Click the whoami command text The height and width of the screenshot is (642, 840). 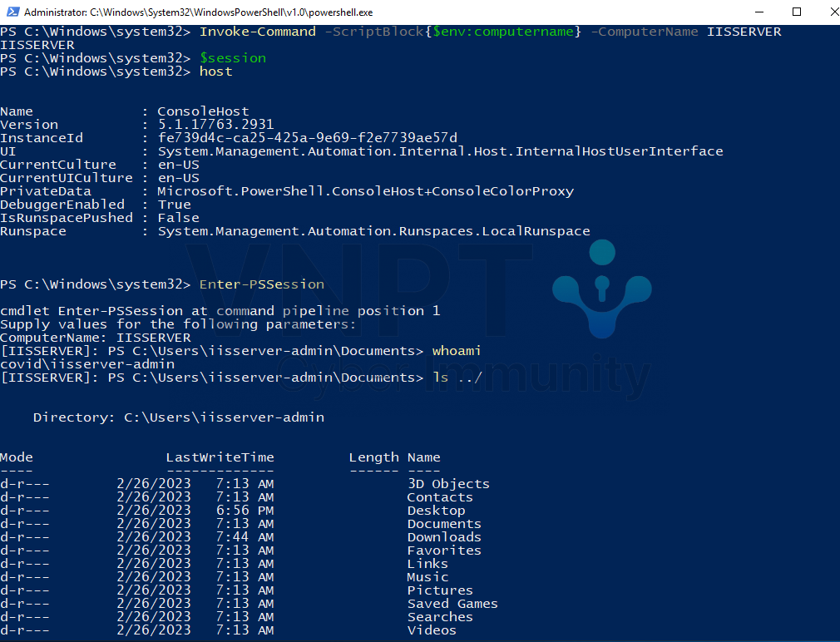pos(457,351)
